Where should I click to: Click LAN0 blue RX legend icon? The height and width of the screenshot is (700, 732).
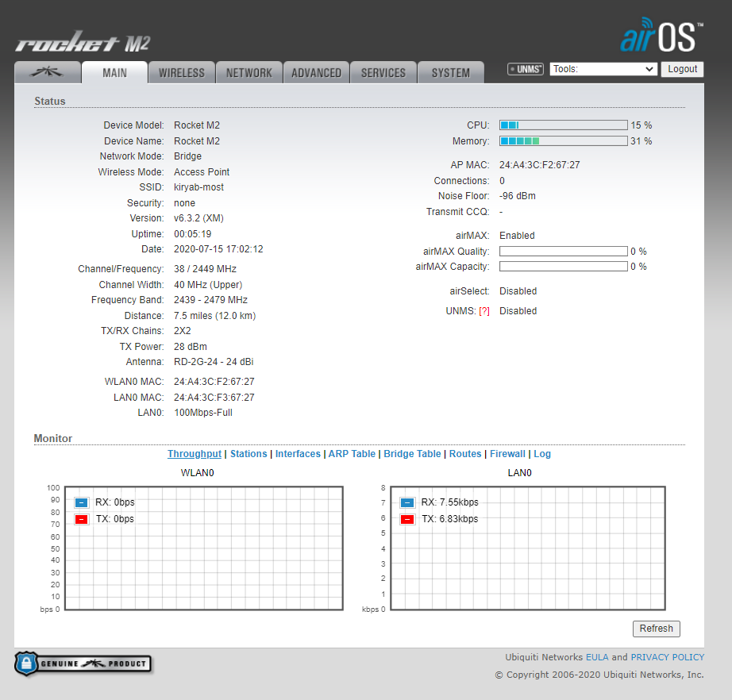pyautogui.click(x=407, y=502)
